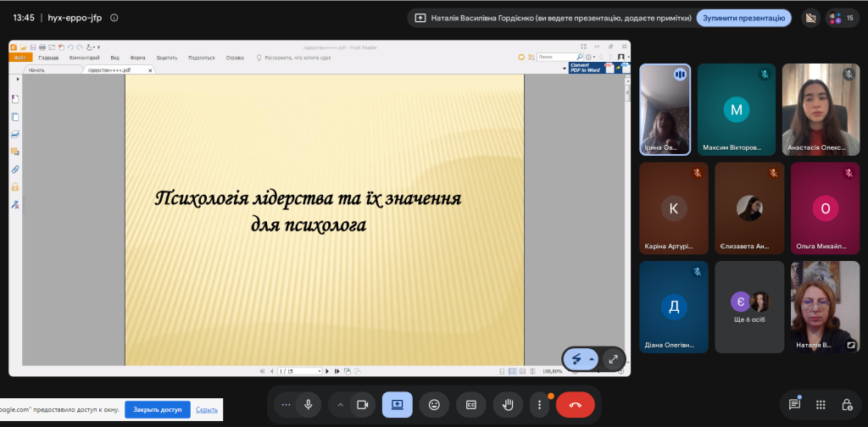Open the emoji reactions button
The height and width of the screenshot is (427, 868).
[x=435, y=405]
